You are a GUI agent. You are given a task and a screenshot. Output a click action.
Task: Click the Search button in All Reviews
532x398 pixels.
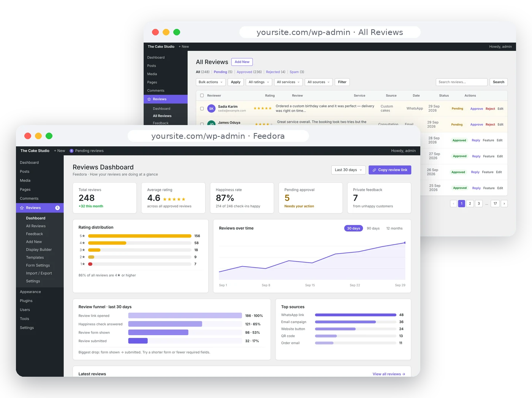pos(499,82)
